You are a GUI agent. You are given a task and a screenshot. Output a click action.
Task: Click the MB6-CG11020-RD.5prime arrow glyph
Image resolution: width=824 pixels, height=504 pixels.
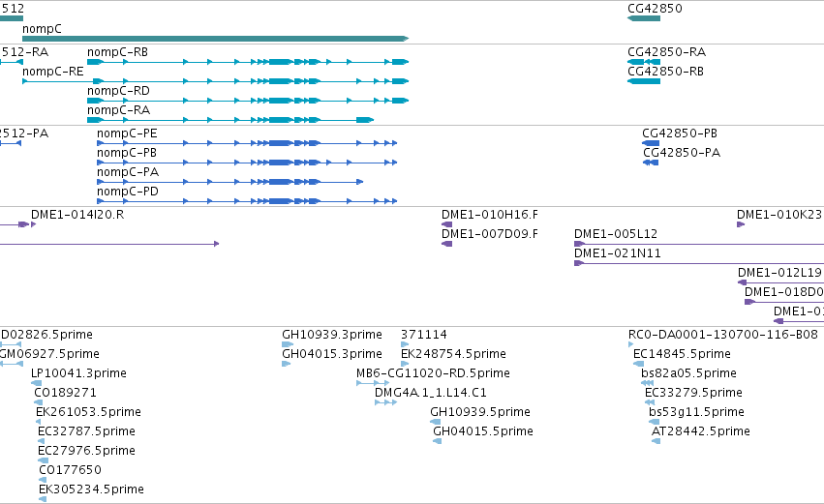[x=373, y=383]
